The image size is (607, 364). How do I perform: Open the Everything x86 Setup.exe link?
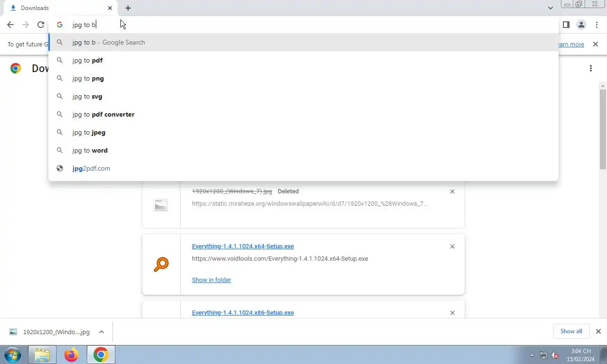(x=243, y=313)
